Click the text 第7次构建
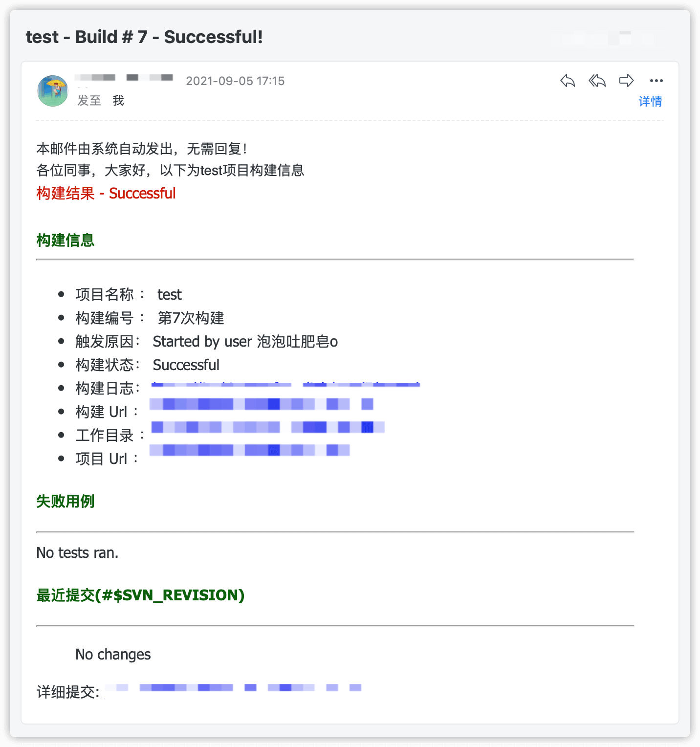Screen dimensions: 700x747 (191, 318)
